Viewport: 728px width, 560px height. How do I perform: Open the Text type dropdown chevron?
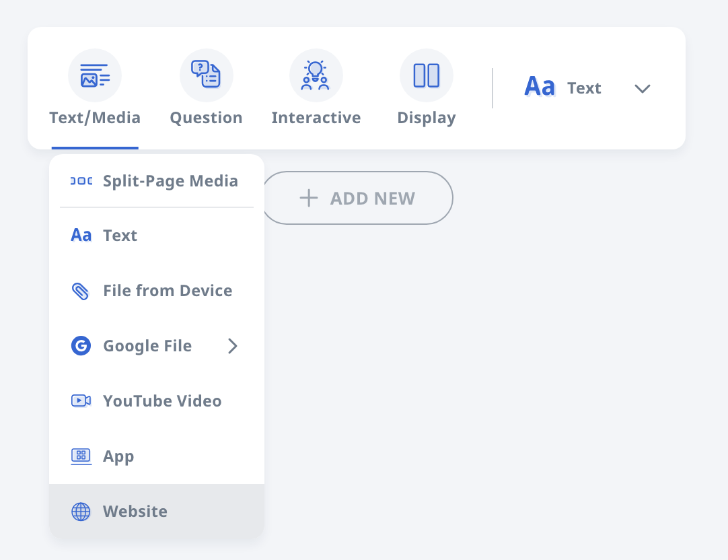(643, 89)
